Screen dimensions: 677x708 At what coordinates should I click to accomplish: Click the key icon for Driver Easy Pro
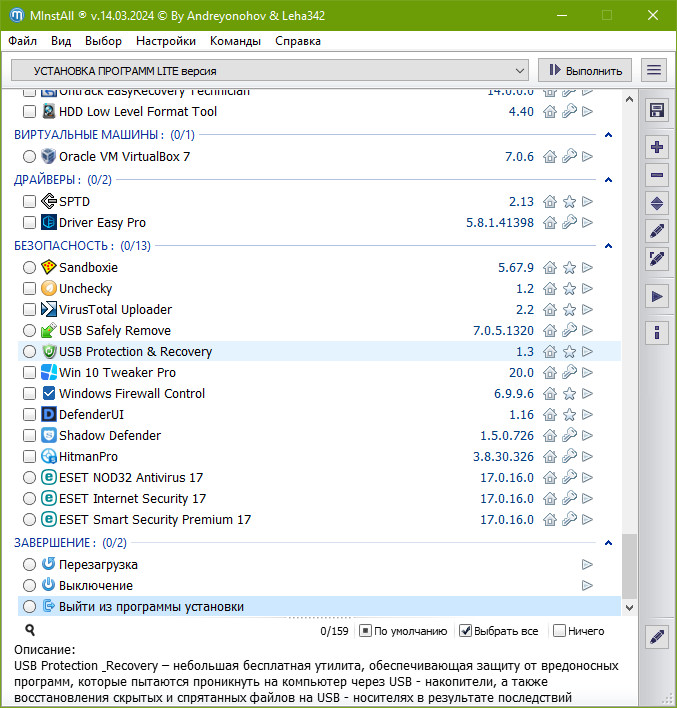(x=569, y=223)
